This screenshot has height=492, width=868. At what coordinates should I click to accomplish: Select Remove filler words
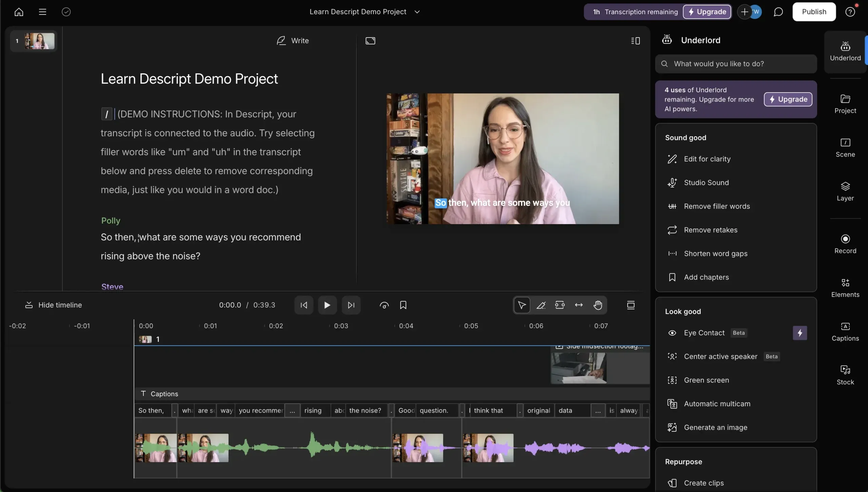pos(736,206)
